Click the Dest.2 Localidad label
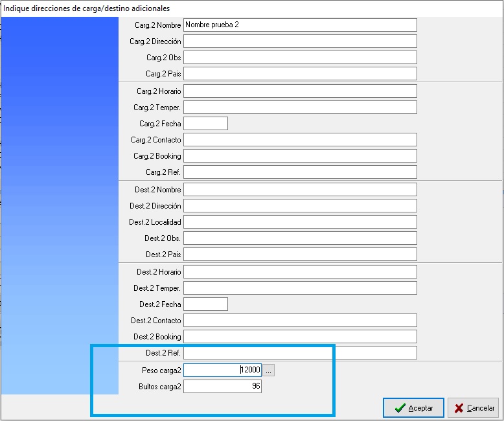 (155, 222)
